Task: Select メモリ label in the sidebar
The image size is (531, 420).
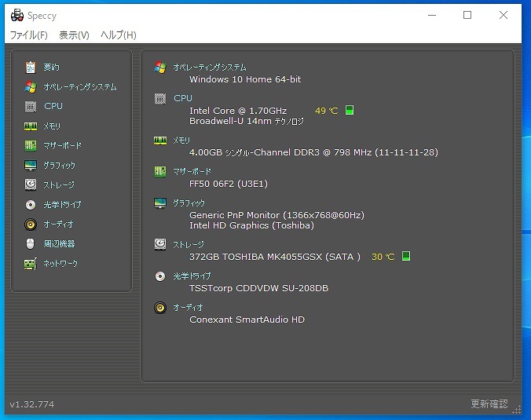Action: click(x=52, y=126)
